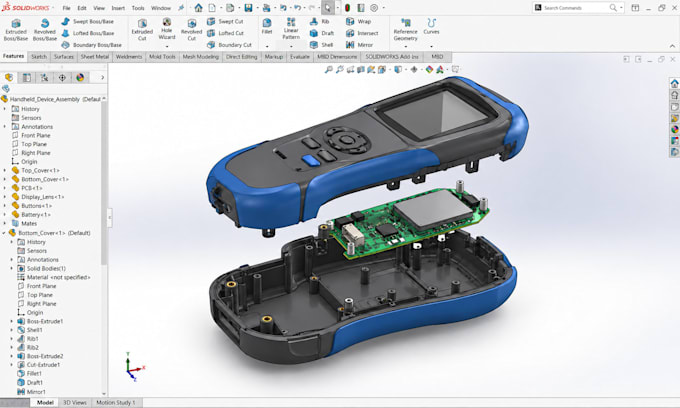
Task: Switch to the Sheet Metal tab
Action: click(95, 57)
